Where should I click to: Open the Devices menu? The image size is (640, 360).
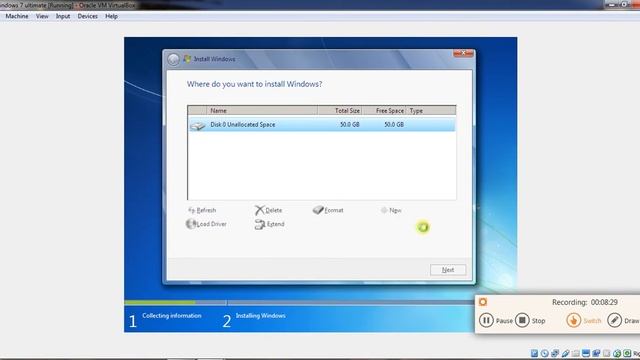point(87,16)
